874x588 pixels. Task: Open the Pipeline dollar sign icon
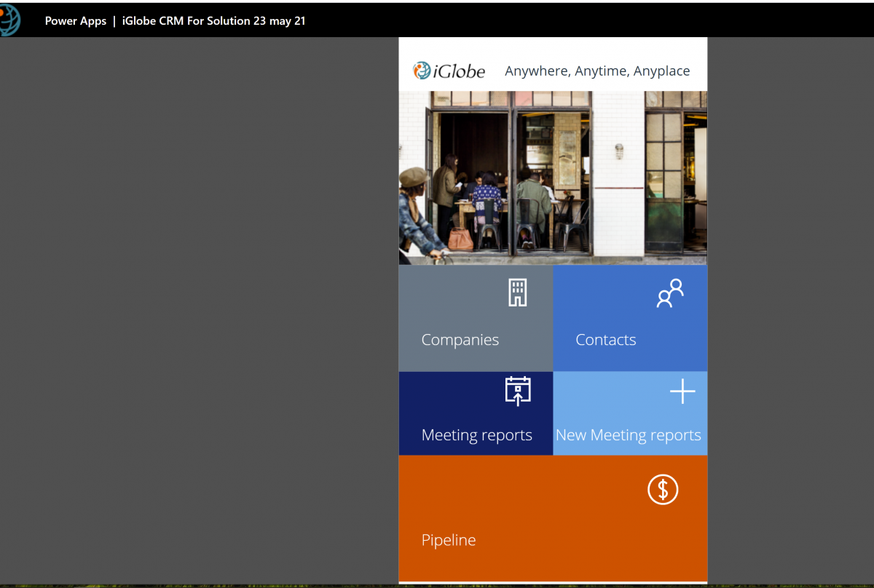click(x=663, y=489)
